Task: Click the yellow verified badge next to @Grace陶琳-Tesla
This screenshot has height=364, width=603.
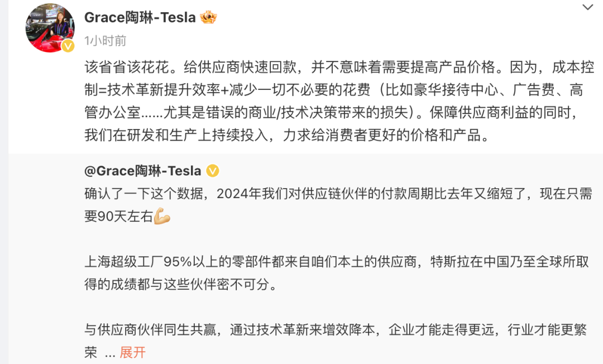Action: tap(213, 171)
